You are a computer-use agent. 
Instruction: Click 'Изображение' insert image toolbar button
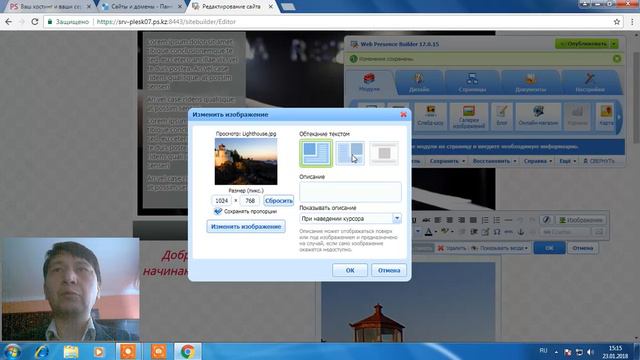(x=582, y=220)
